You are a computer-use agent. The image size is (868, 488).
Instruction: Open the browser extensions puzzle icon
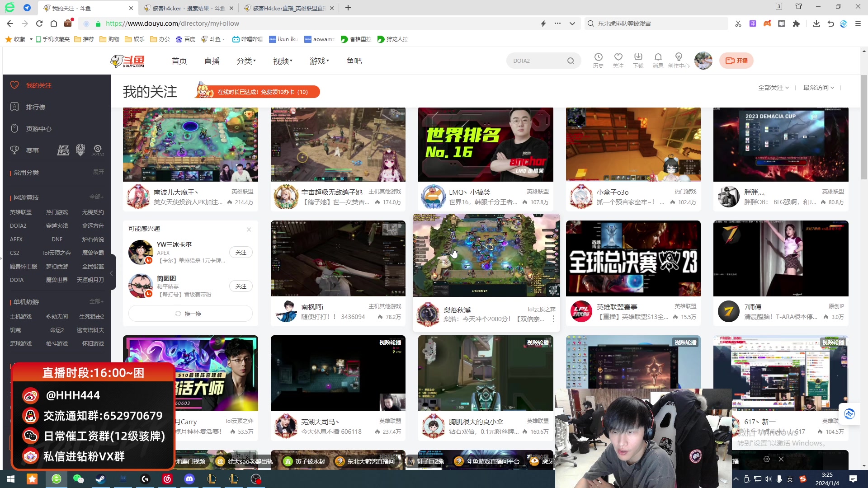(x=796, y=23)
